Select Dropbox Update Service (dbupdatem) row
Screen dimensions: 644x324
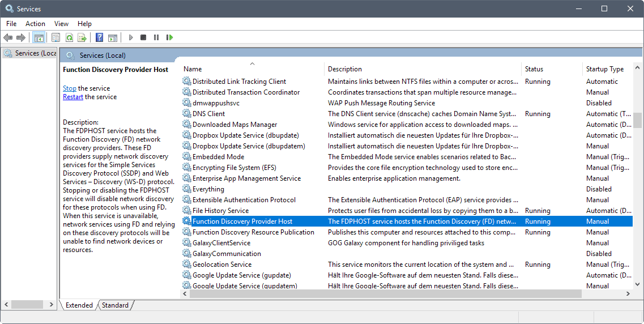click(407, 146)
